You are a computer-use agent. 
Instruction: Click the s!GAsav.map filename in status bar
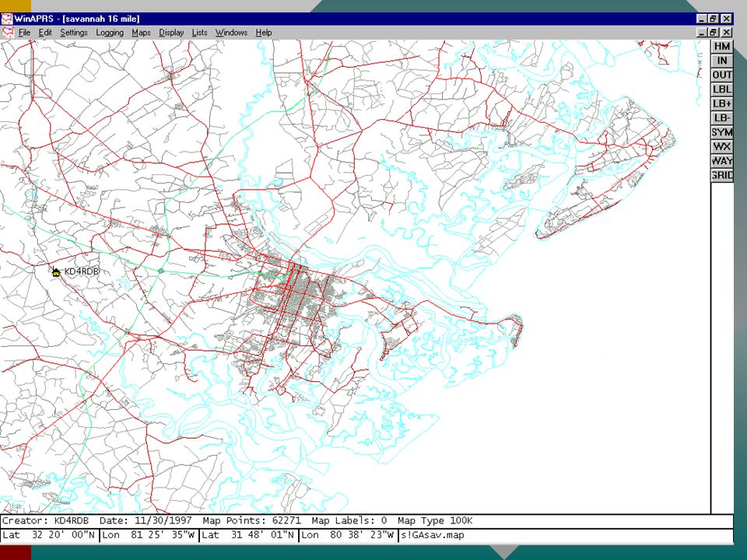pos(432,535)
